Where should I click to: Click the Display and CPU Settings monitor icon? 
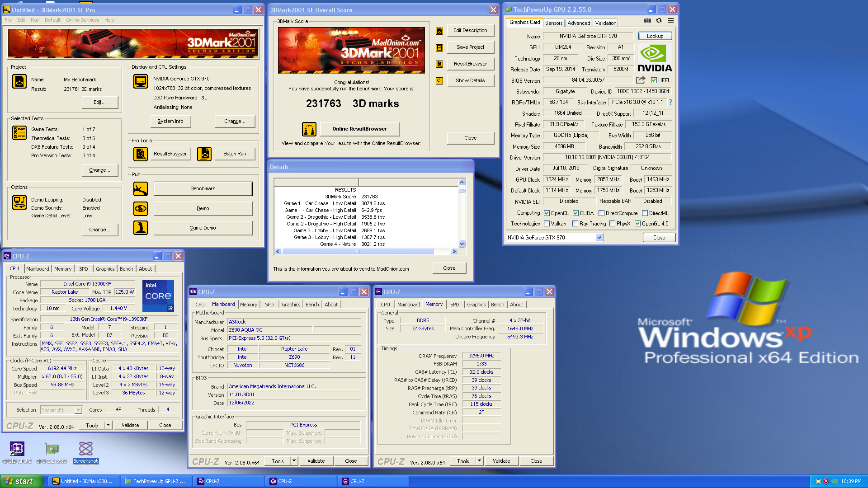141,81
